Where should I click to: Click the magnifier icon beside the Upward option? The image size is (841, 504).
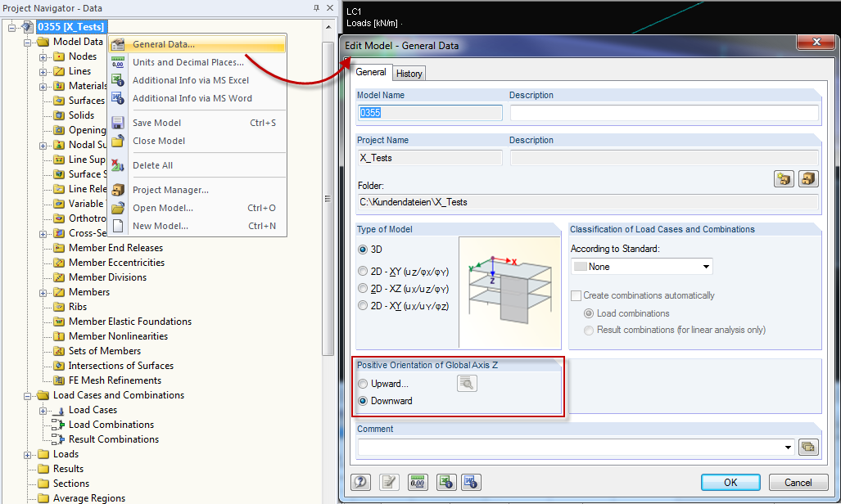click(x=467, y=384)
